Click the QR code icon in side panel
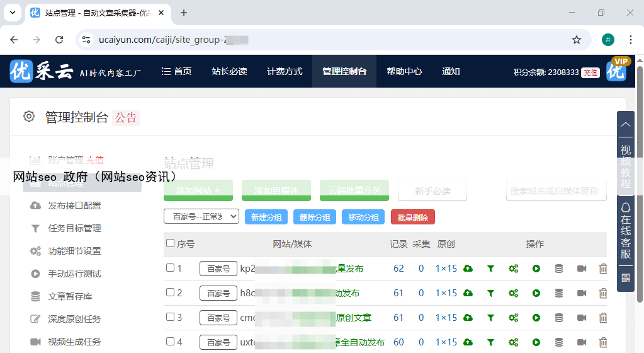 (625, 277)
